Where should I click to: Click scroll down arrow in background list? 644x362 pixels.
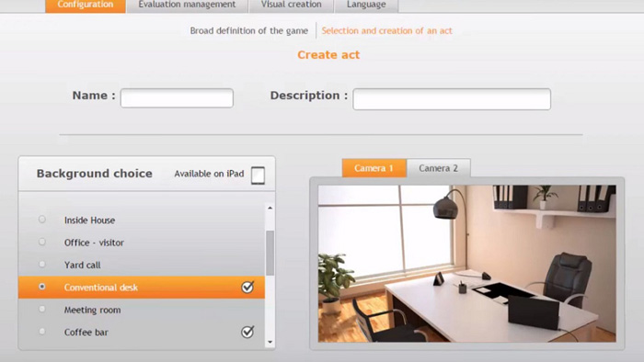coord(270,342)
